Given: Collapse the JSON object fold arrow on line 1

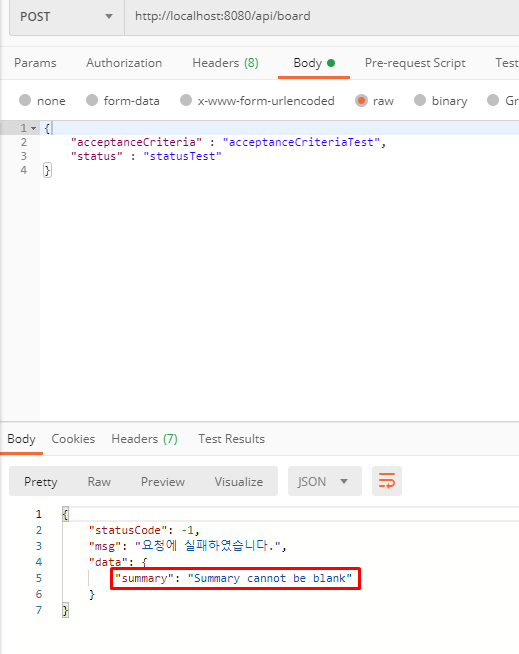Looking at the screenshot, I should pos(33,128).
